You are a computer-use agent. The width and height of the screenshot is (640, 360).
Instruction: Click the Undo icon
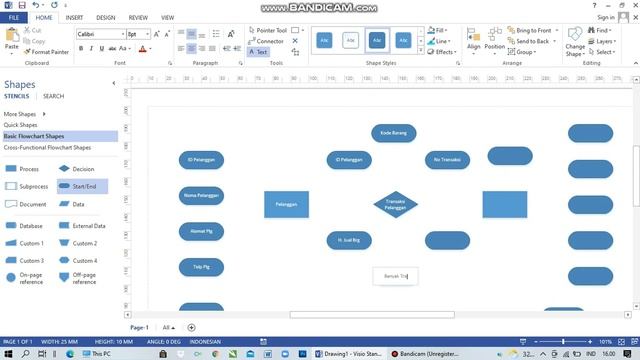[x=36, y=5]
